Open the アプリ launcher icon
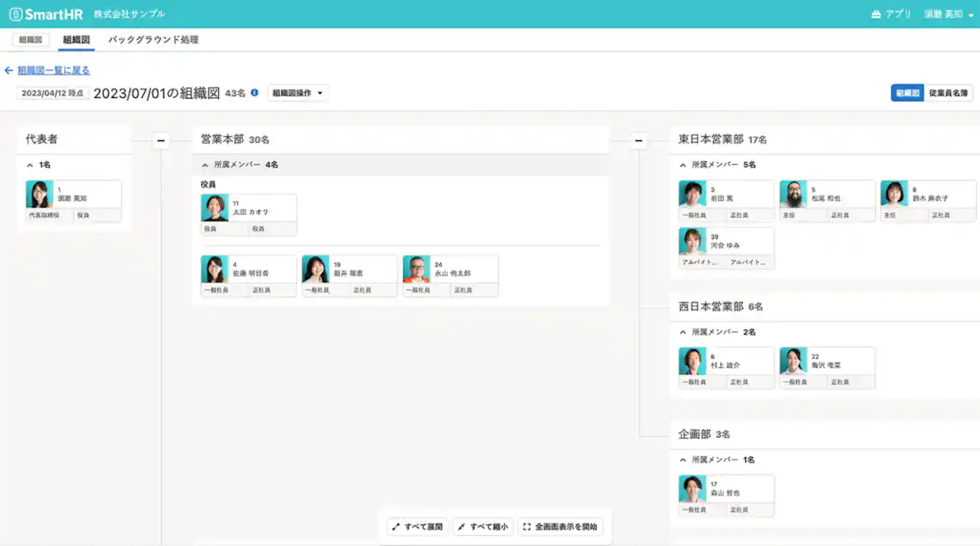This screenshot has height=546, width=980. (875, 13)
